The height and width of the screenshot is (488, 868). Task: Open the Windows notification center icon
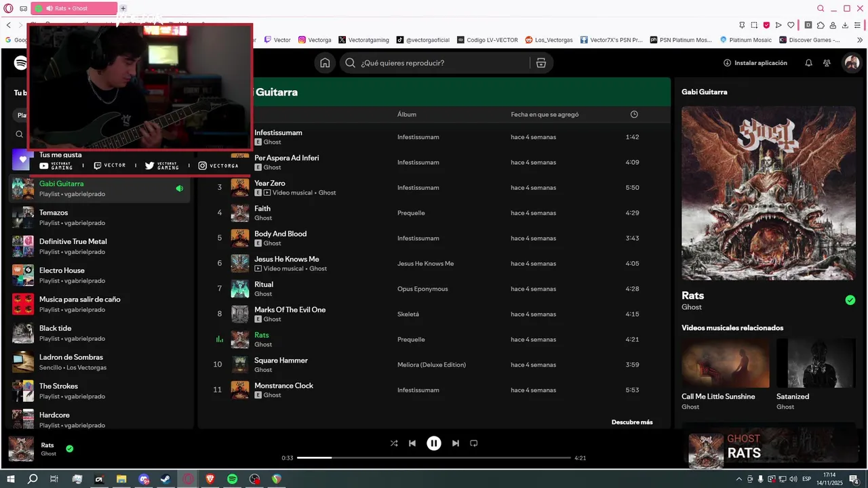click(x=854, y=479)
